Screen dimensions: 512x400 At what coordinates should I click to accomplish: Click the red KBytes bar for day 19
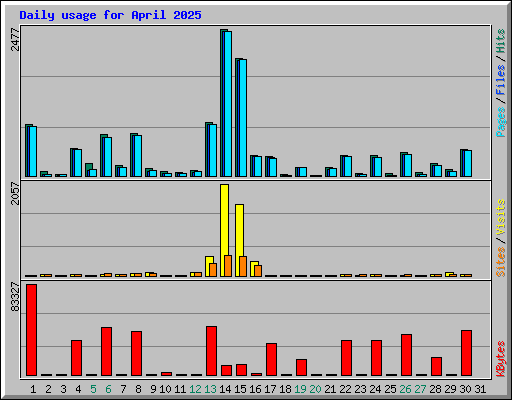tap(302, 367)
